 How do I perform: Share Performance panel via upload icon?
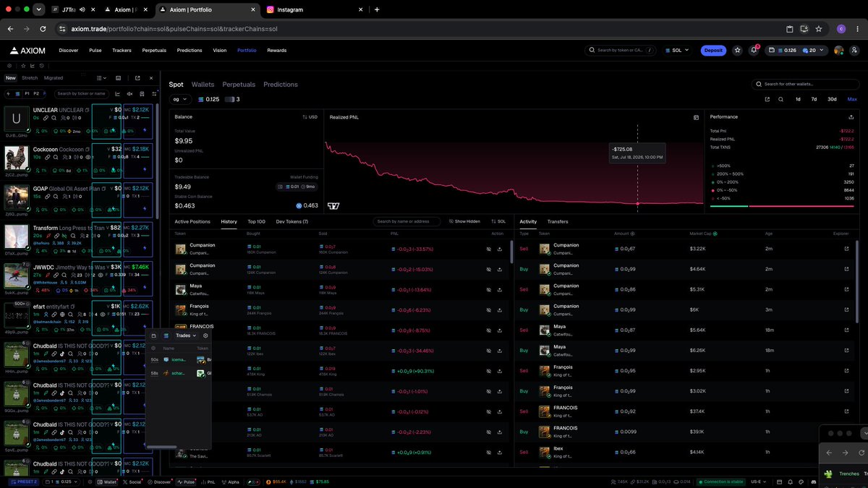[851, 117]
